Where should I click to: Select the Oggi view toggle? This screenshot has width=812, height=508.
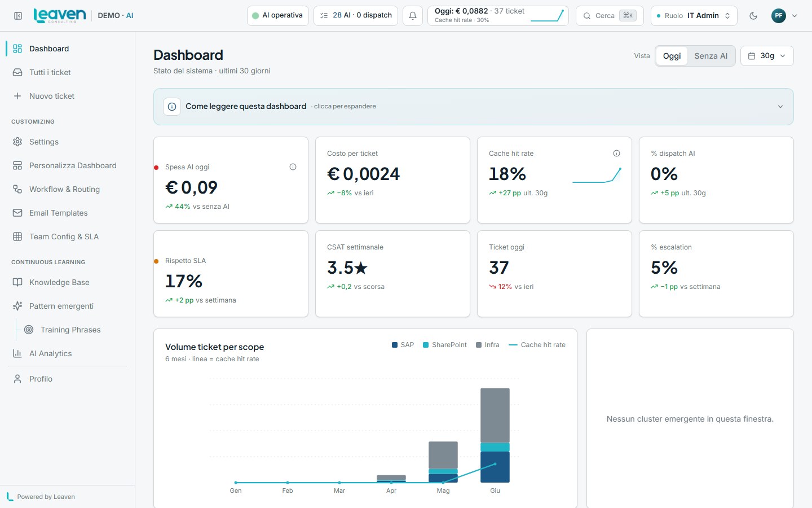click(672, 56)
